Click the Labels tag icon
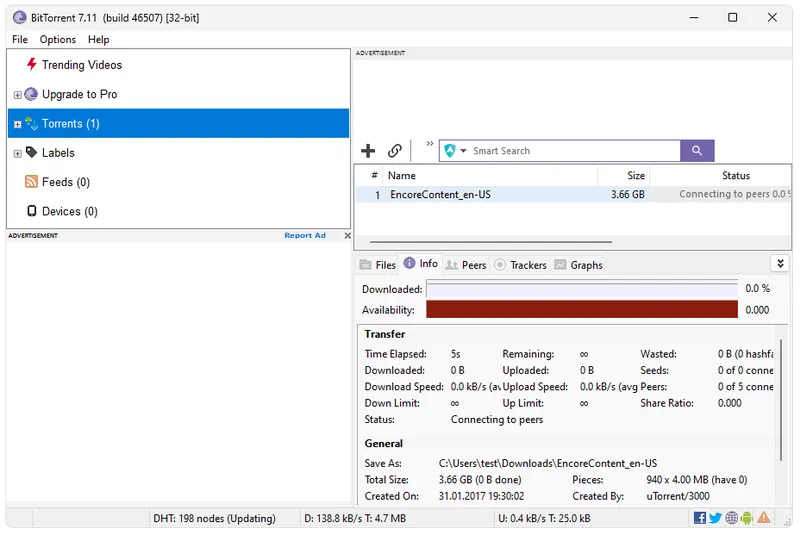Image resolution: width=800 pixels, height=535 pixels. click(32, 152)
